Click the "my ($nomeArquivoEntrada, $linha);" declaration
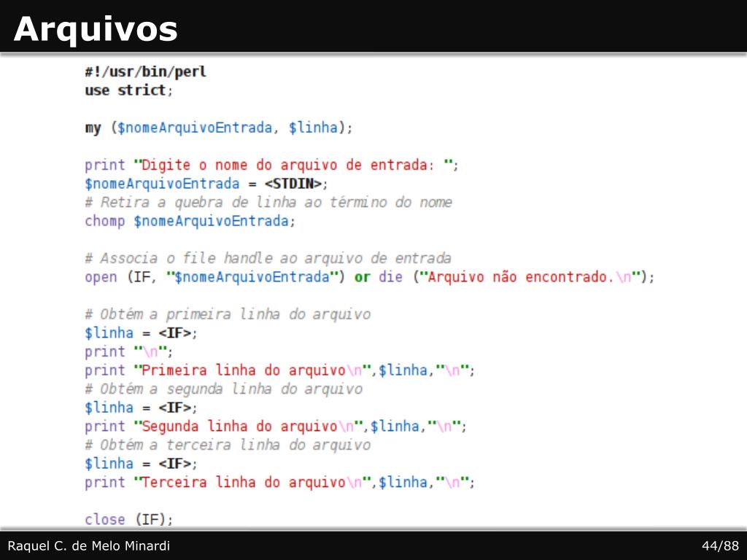747x560 pixels. [x=219, y=128]
